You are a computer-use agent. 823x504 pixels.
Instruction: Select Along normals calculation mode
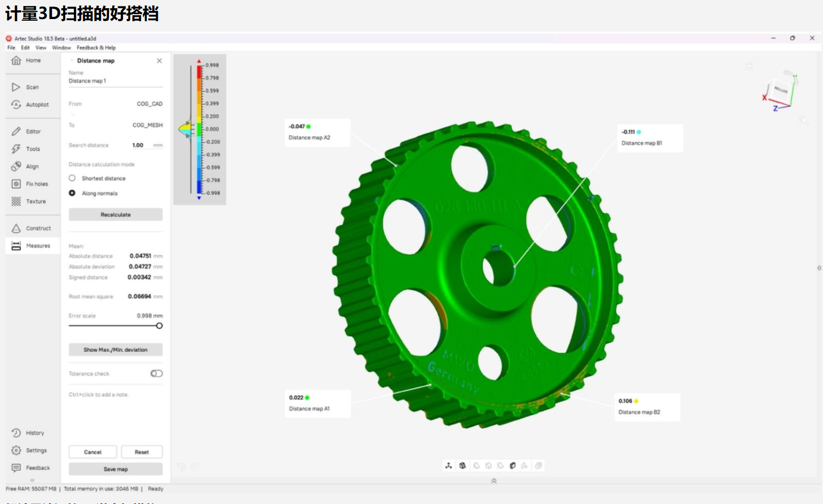tap(72, 193)
